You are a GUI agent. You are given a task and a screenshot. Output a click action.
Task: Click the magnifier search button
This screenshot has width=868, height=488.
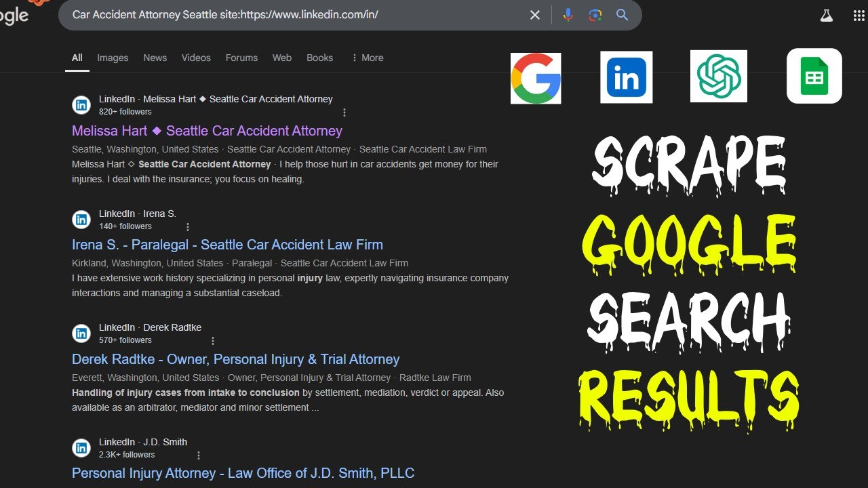point(622,15)
